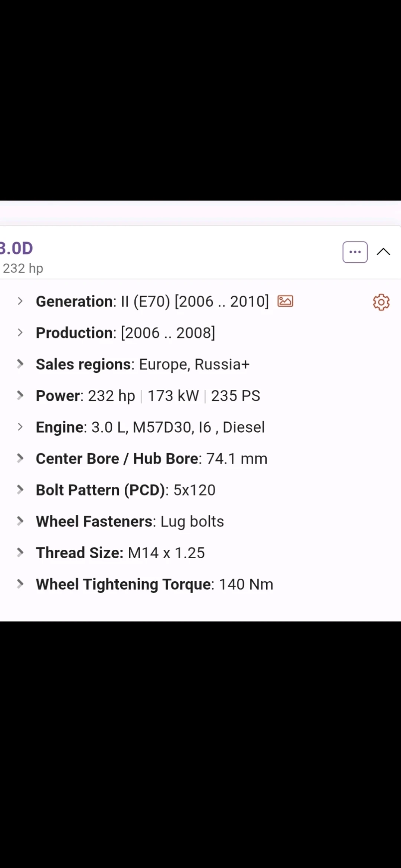This screenshot has height=868, width=401.
Task: Open the Engine row chevron icon
Action: tap(20, 427)
